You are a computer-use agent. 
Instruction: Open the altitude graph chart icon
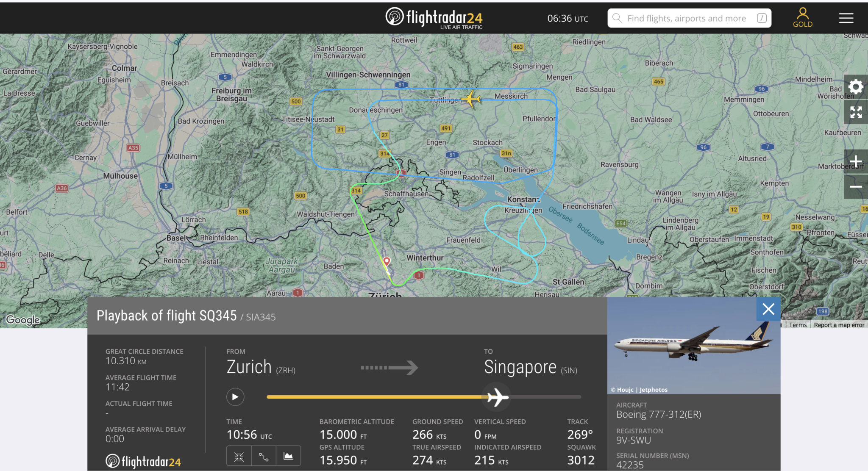tap(288, 457)
